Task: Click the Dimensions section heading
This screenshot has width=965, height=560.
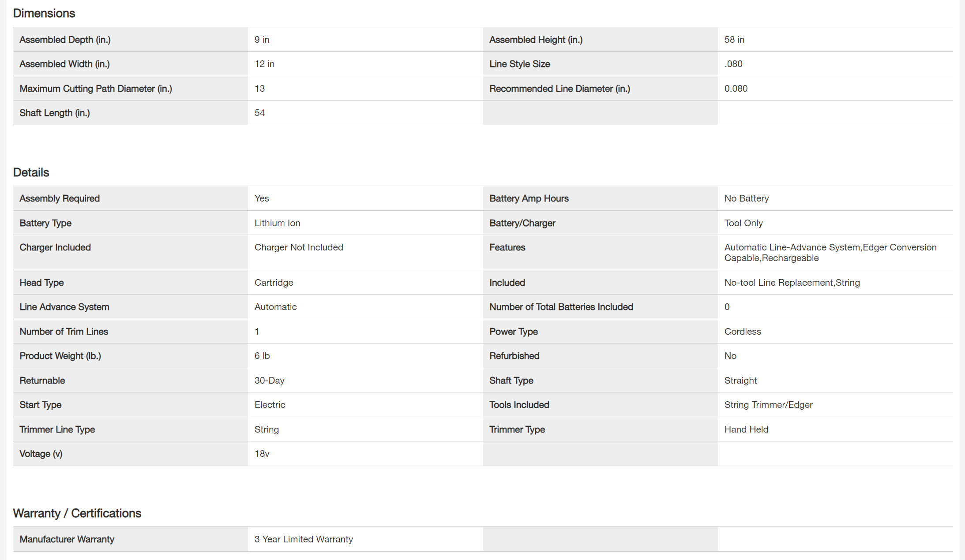Action: [44, 13]
